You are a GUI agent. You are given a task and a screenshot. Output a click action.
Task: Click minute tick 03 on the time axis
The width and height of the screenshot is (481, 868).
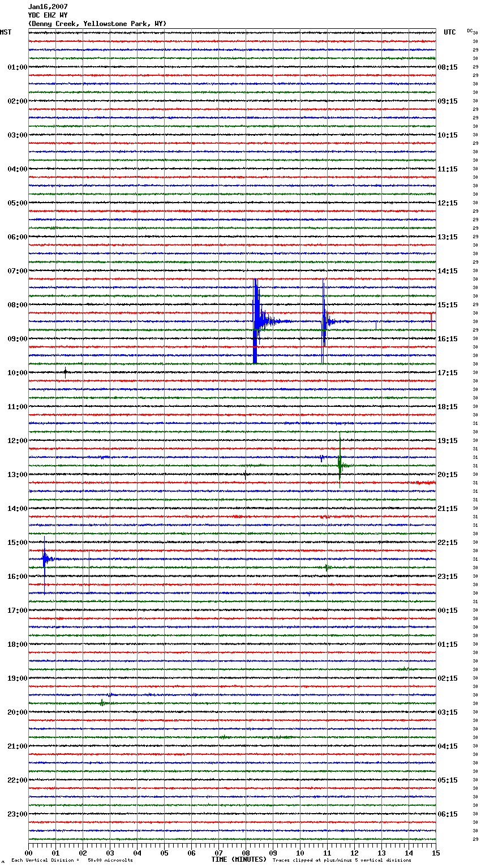tap(110, 853)
